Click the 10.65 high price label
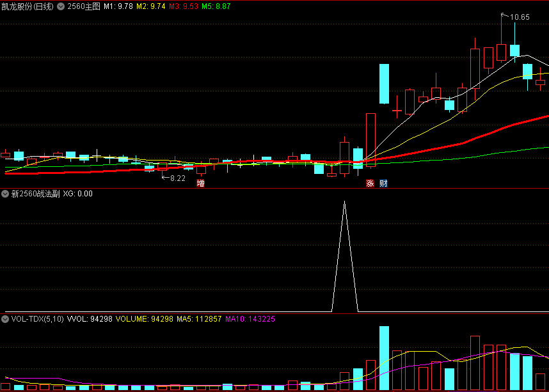The image size is (549, 392). pyautogui.click(x=520, y=17)
